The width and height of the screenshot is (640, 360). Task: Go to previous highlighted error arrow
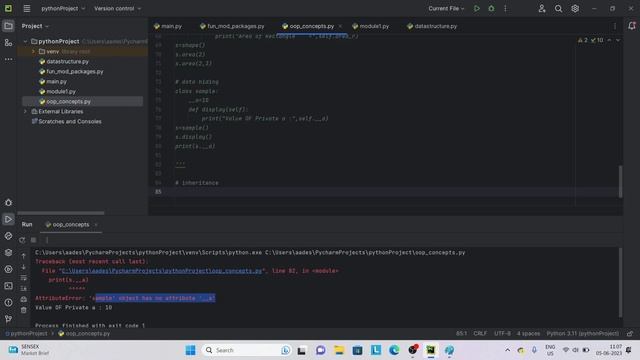click(x=609, y=40)
